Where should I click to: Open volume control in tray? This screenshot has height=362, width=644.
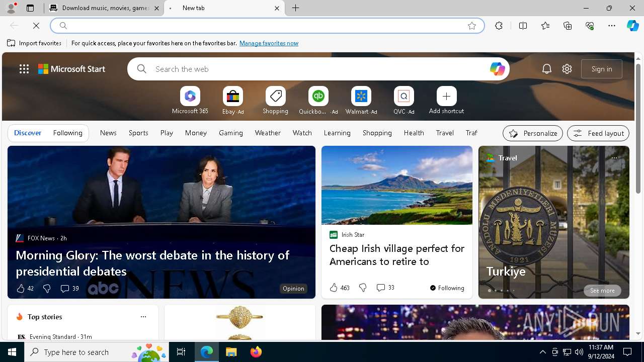(x=579, y=352)
